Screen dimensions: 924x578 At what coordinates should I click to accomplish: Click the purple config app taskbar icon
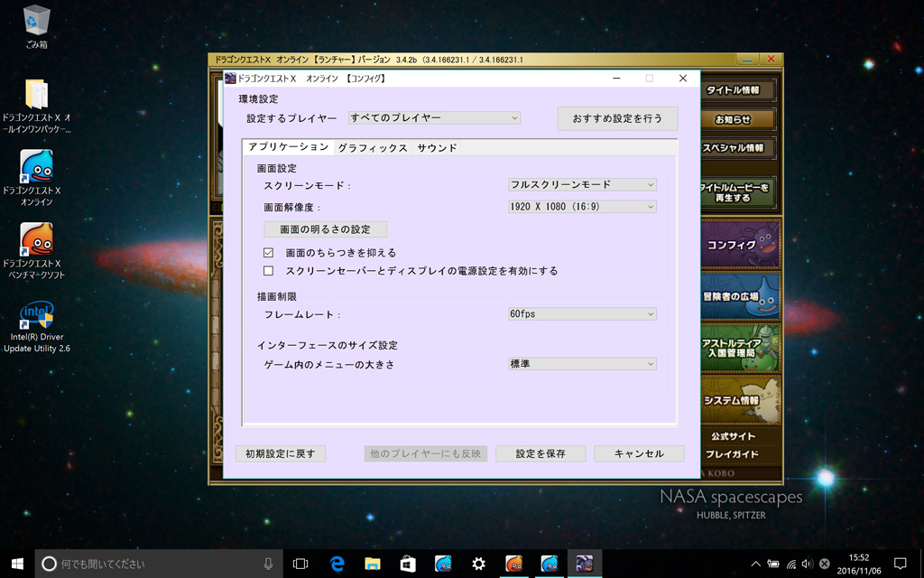(585, 564)
